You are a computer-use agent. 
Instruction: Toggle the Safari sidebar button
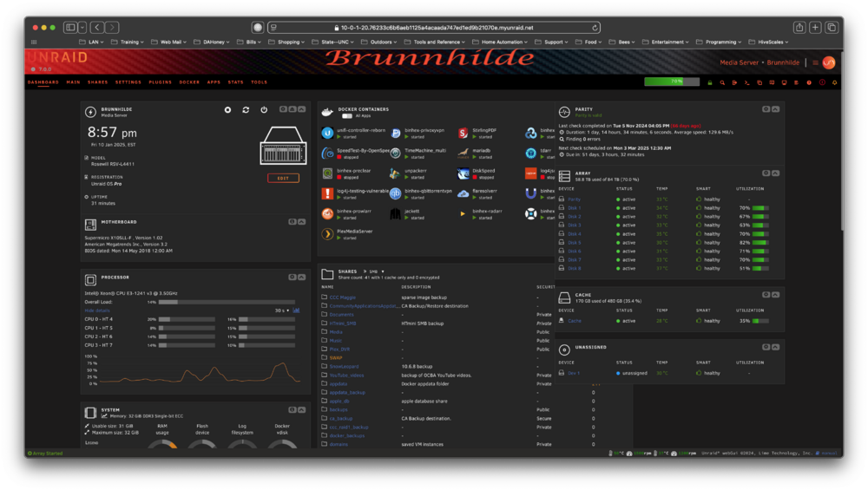(70, 27)
